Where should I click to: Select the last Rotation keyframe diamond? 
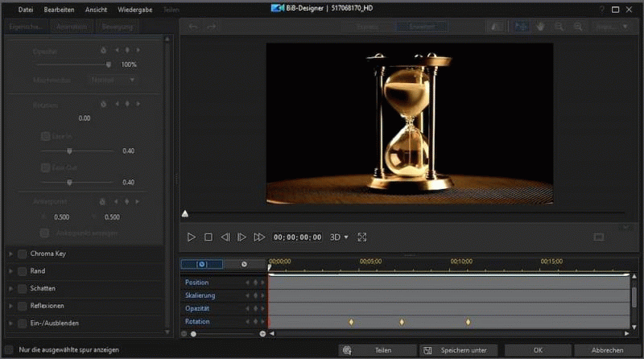click(x=468, y=322)
